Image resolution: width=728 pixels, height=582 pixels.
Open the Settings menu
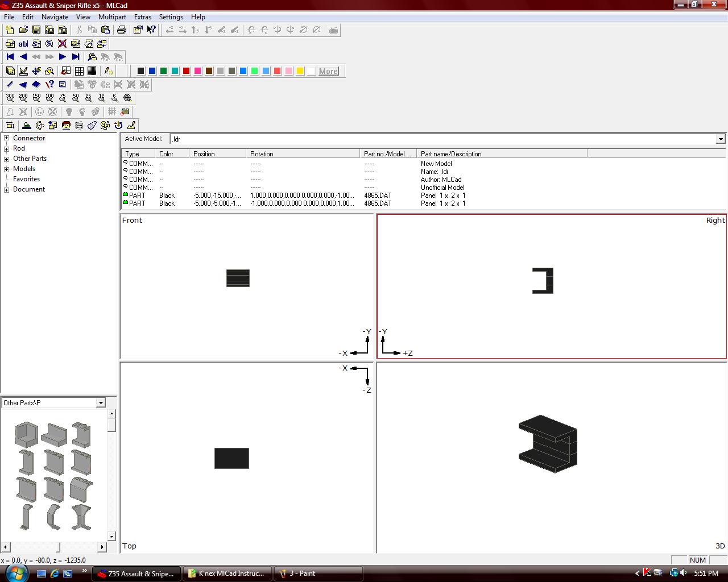pos(171,17)
